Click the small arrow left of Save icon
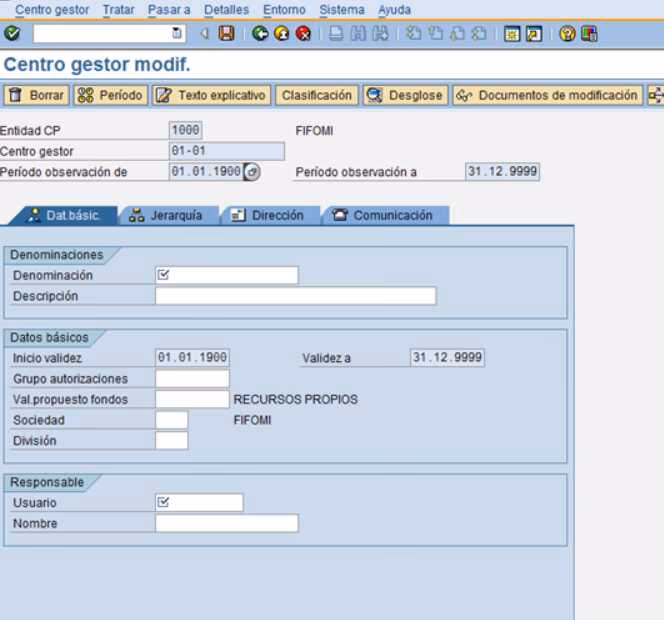Screen dimensions: 664x620 (x=205, y=33)
